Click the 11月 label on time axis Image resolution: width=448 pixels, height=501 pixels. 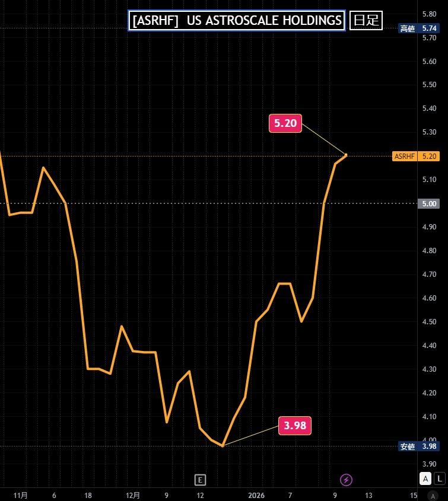[20, 495]
